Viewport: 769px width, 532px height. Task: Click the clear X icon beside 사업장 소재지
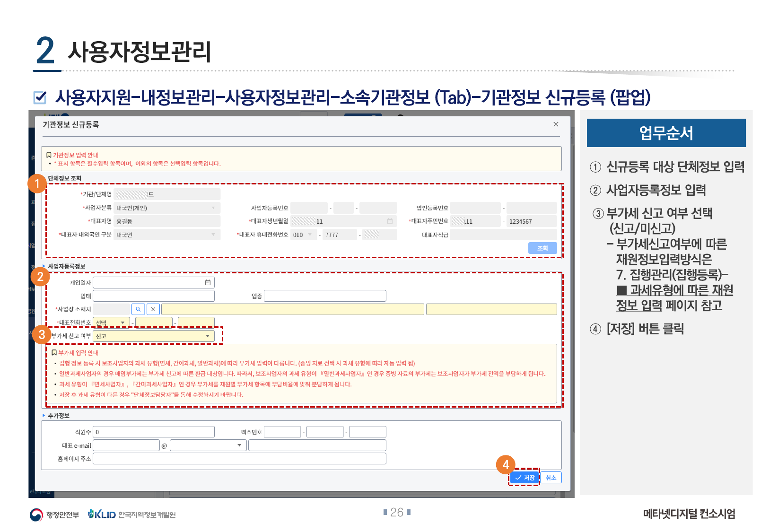click(153, 309)
